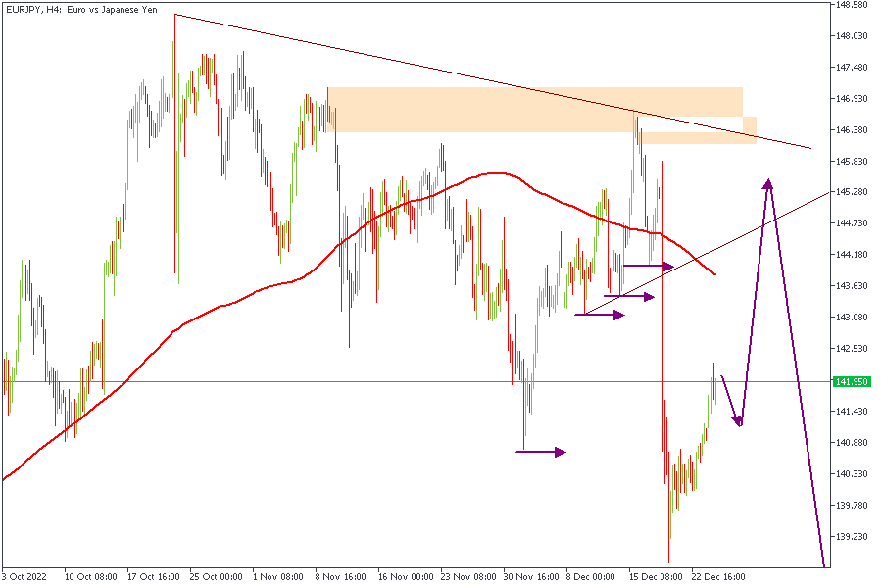Viewport: 882px width, 588px height.
Task: Click the 8 Nov 16:00 time label
Action: (x=340, y=577)
